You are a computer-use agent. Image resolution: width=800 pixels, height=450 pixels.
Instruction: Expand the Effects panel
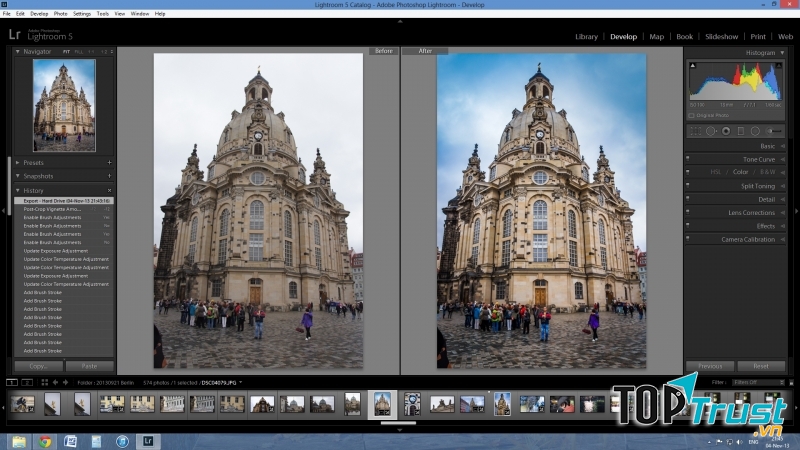[783, 226]
